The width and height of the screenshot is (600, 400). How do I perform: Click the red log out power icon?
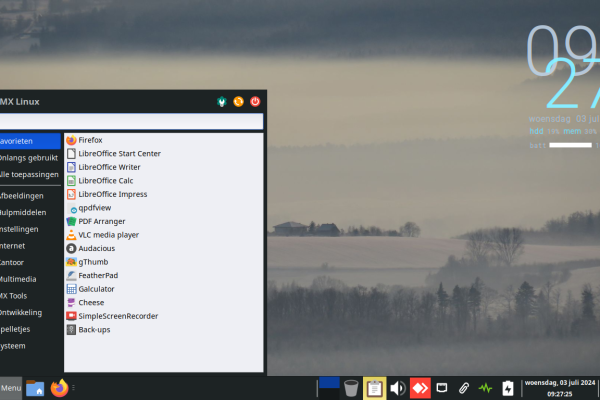(255, 101)
